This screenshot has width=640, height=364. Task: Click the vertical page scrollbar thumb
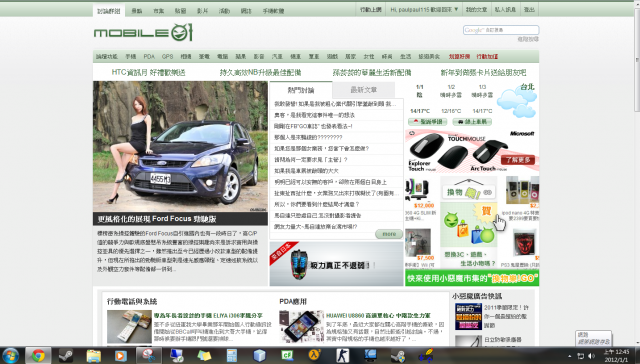point(636,60)
